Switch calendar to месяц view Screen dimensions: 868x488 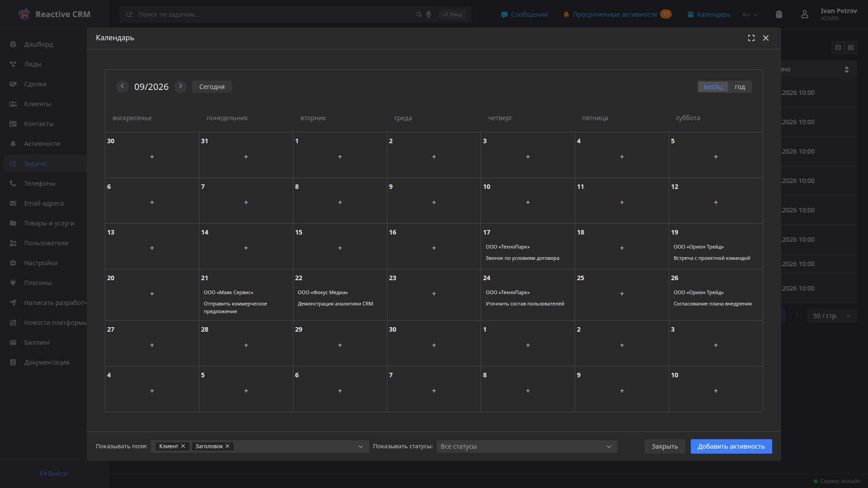[713, 87]
